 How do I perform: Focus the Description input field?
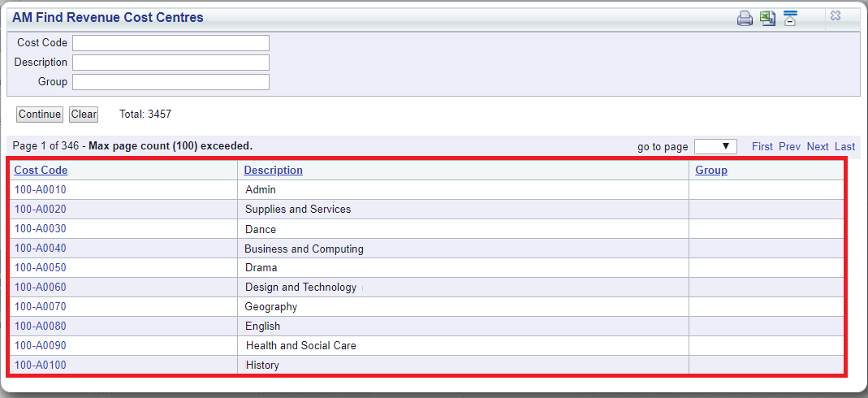click(x=171, y=62)
